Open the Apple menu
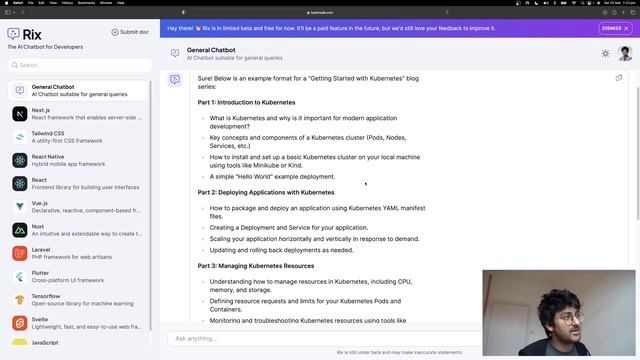 click(x=6, y=3)
